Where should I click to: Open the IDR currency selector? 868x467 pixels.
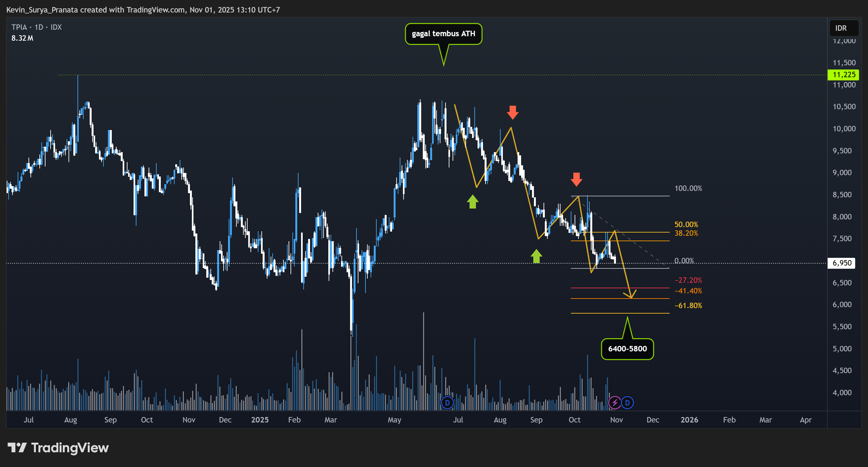tap(843, 28)
